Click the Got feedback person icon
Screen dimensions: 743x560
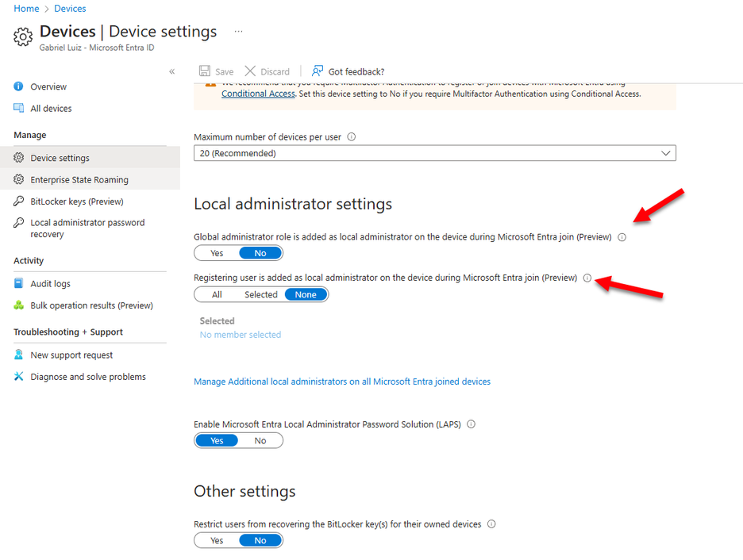coord(317,71)
